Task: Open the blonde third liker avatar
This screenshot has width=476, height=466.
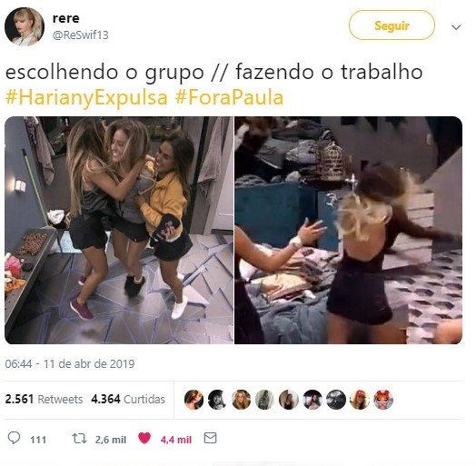Action: point(242,400)
